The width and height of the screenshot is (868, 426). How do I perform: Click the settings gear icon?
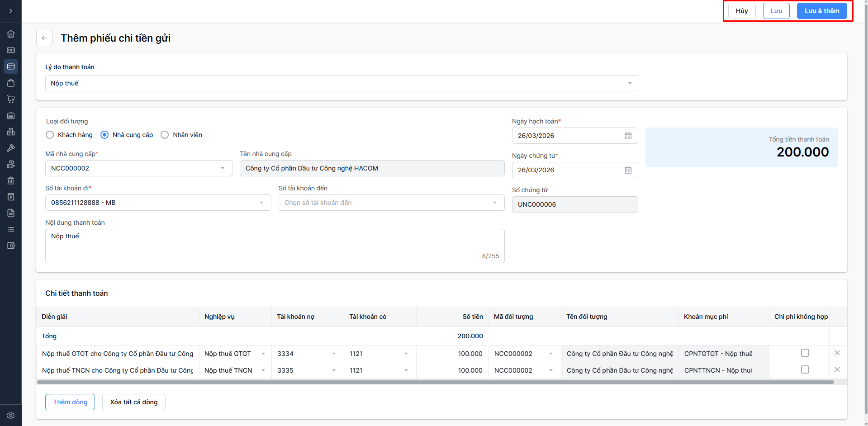pyautogui.click(x=11, y=415)
